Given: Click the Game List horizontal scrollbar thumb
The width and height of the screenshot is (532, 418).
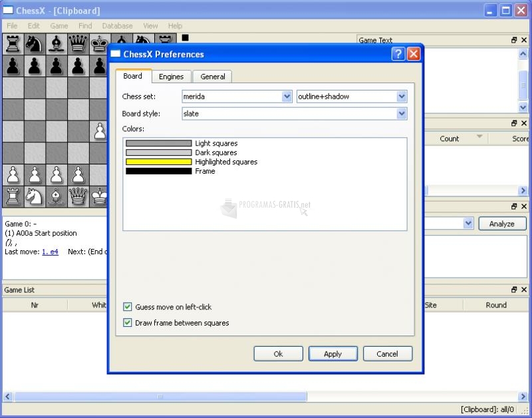Looking at the screenshot, I should [160, 396].
